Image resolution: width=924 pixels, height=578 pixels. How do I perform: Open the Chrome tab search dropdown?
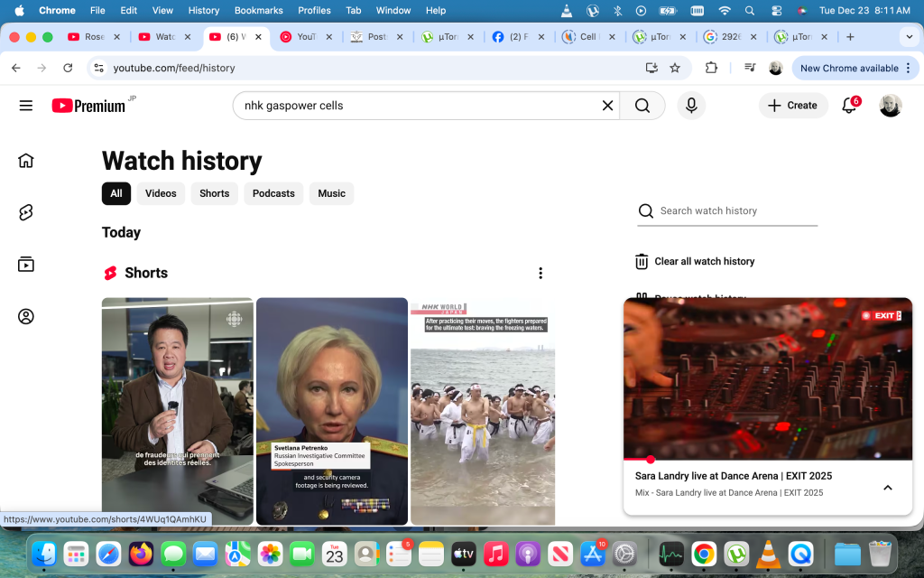[908, 37]
